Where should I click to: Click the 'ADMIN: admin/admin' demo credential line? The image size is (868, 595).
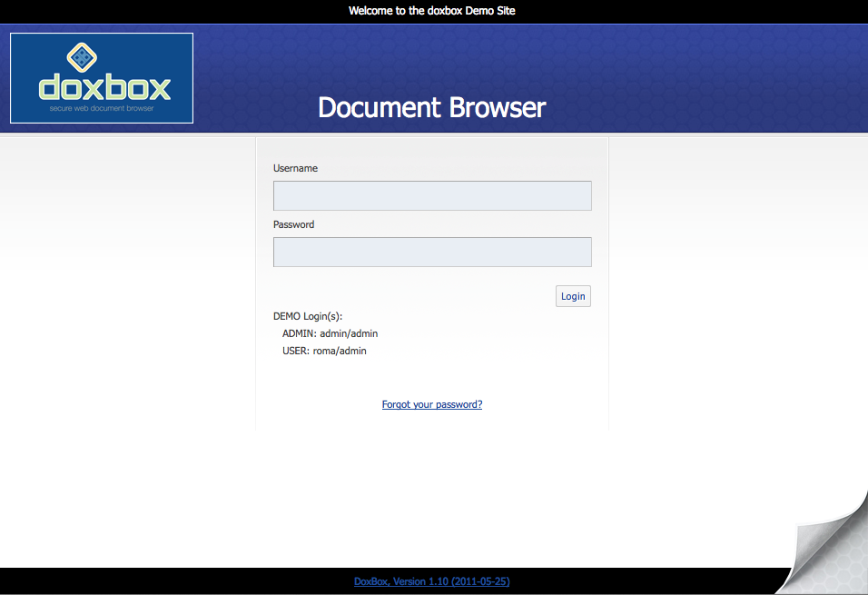330,333
